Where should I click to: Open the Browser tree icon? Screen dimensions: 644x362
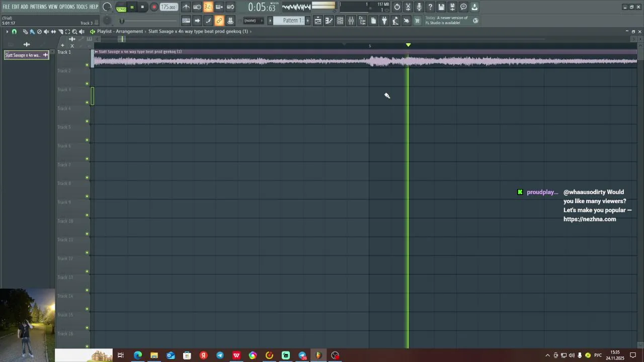point(362,21)
